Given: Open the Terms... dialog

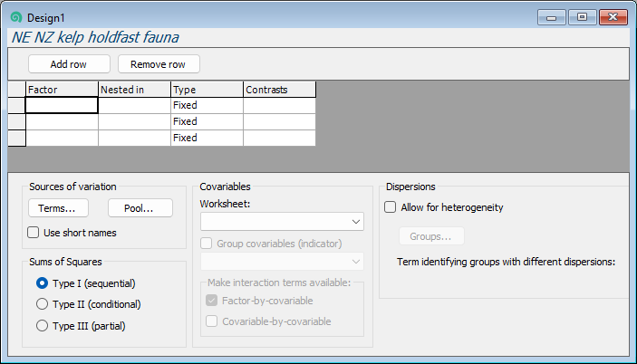Looking at the screenshot, I should [58, 208].
